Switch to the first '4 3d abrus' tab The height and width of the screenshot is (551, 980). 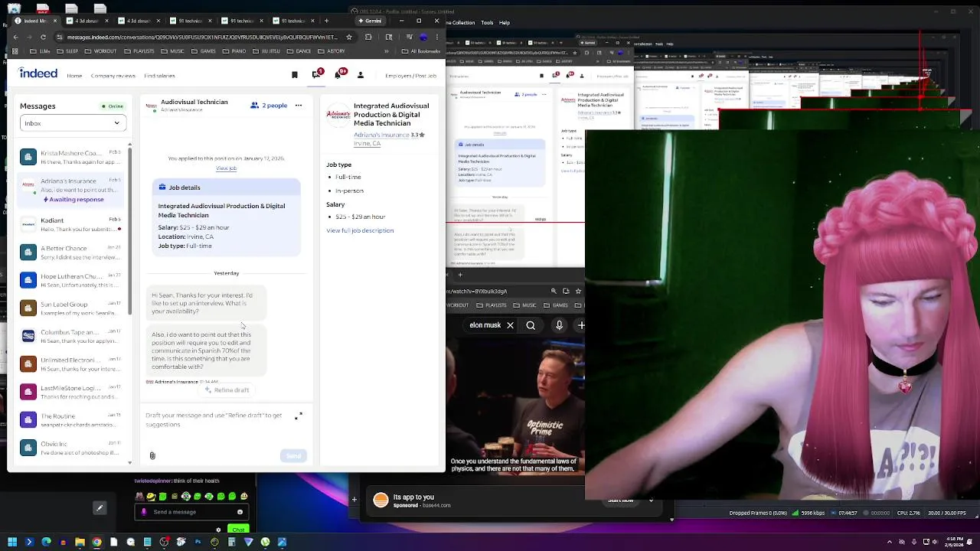[x=89, y=21]
